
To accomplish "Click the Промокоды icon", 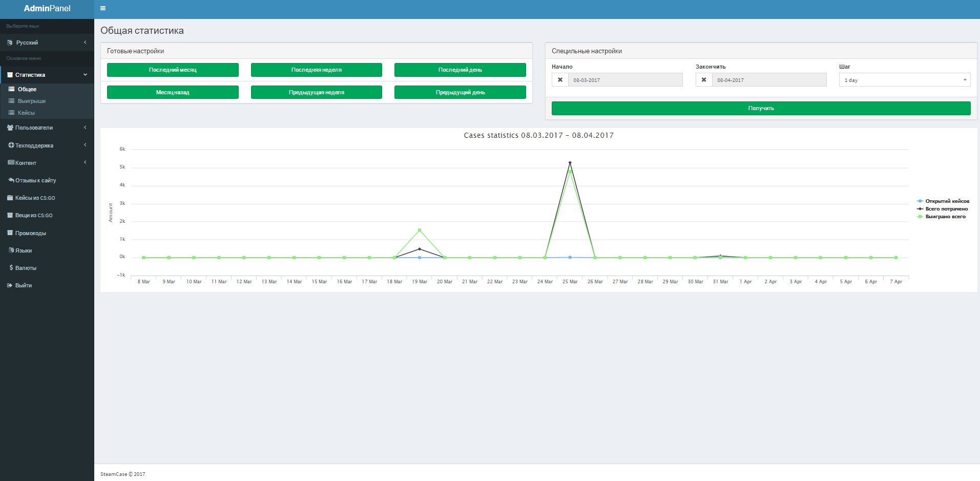I will coord(10,233).
